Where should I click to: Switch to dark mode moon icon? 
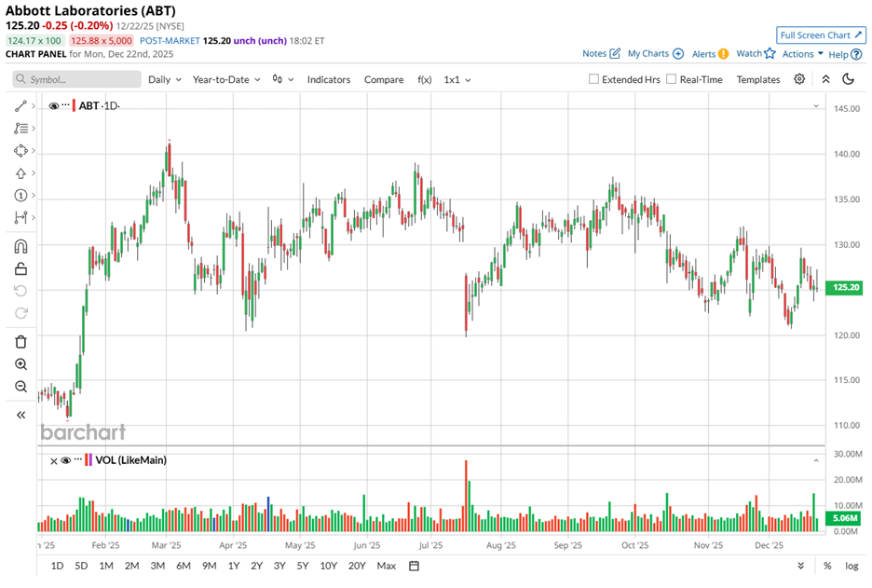click(848, 79)
